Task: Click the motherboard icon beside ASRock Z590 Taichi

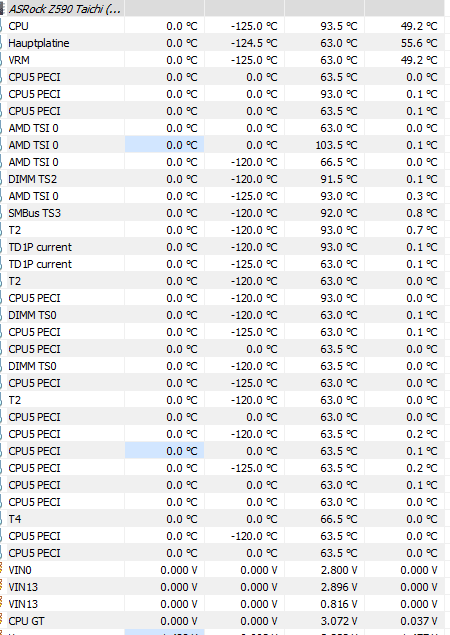Action: click(2, 9)
